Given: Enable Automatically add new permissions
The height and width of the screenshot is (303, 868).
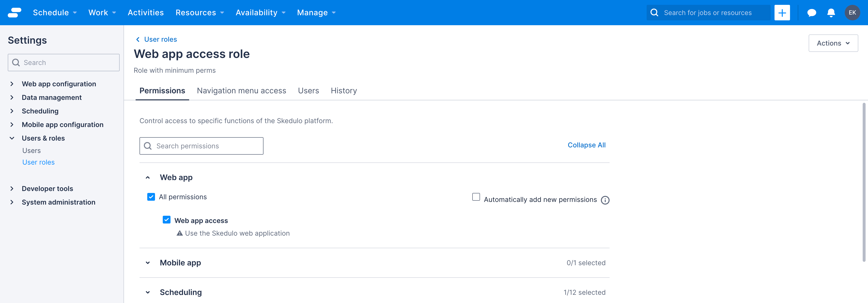Looking at the screenshot, I should [x=476, y=197].
